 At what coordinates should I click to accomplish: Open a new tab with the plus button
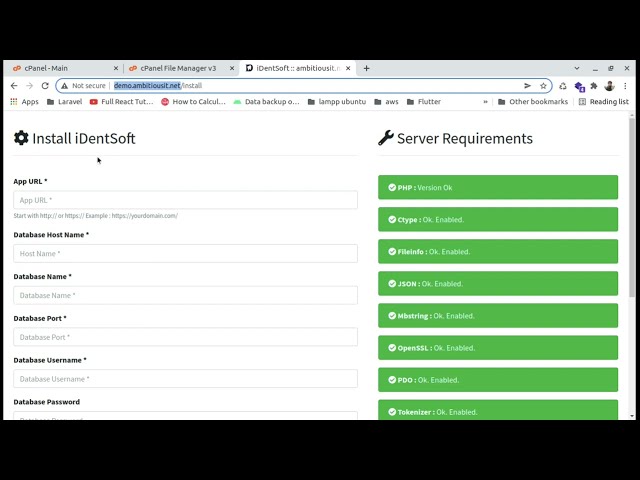click(366, 68)
